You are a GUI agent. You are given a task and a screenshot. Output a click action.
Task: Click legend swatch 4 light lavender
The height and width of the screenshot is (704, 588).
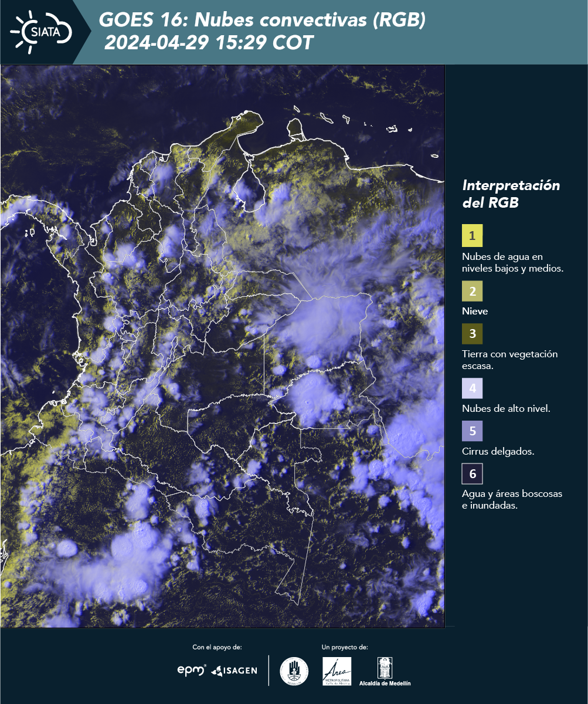[x=473, y=388]
